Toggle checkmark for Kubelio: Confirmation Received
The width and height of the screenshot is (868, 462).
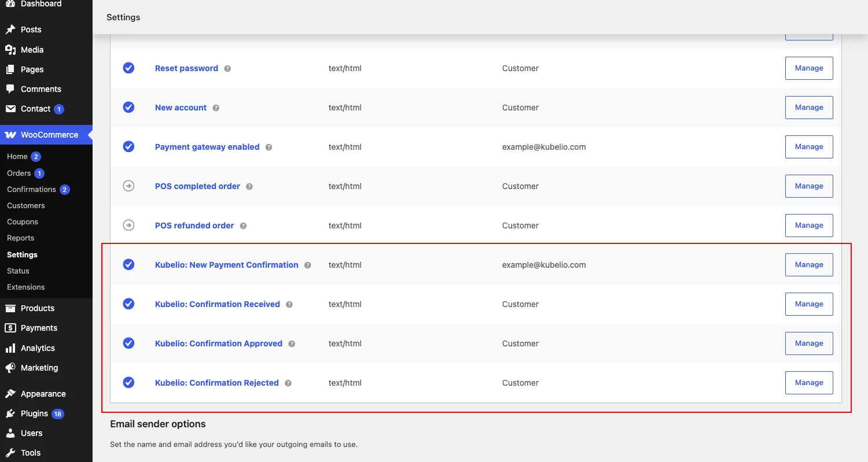pyautogui.click(x=128, y=304)
